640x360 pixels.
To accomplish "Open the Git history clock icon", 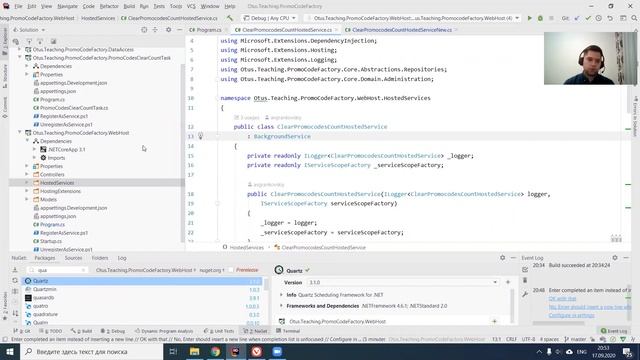I will 598,18.
